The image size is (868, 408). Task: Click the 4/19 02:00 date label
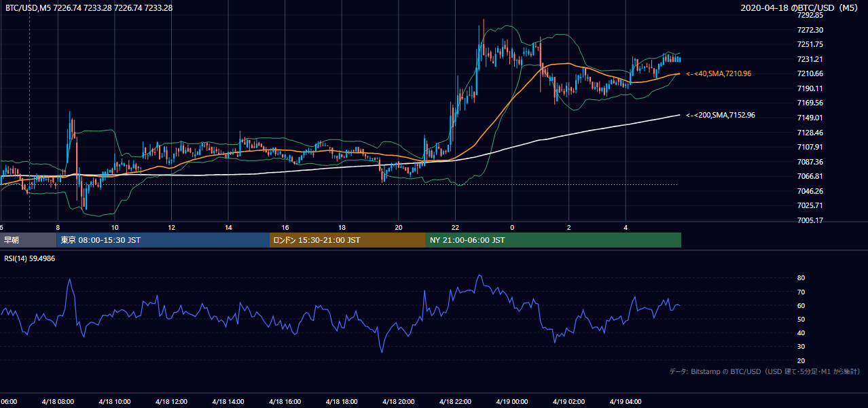(x=568, y=402)
